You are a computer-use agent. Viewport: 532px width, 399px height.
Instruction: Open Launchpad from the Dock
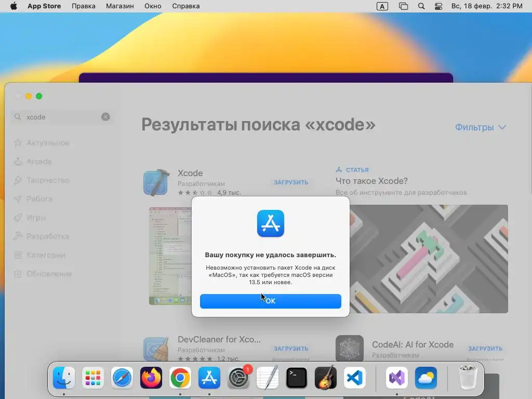[x=93, y=378]
